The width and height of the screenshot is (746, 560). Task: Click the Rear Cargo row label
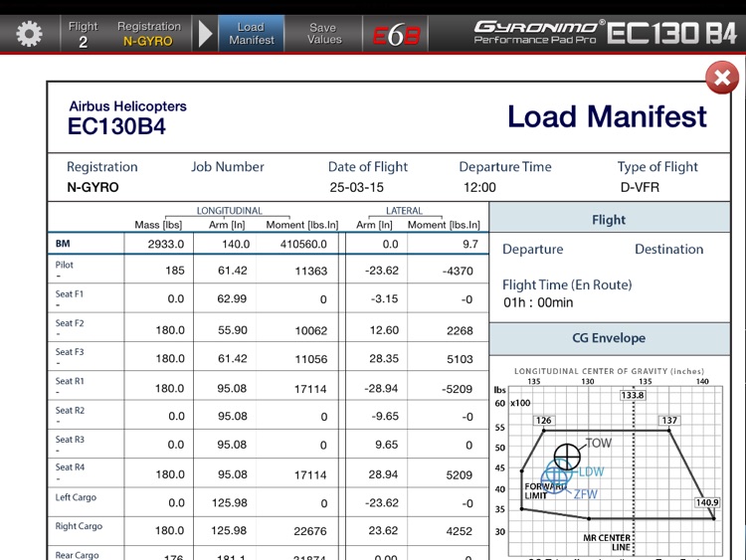77,555
